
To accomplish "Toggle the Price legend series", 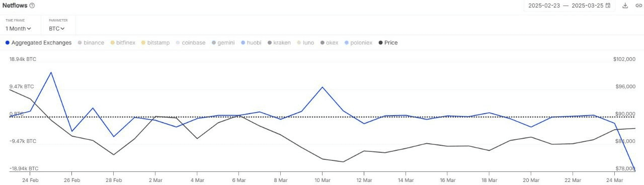I will pos(388,43).
